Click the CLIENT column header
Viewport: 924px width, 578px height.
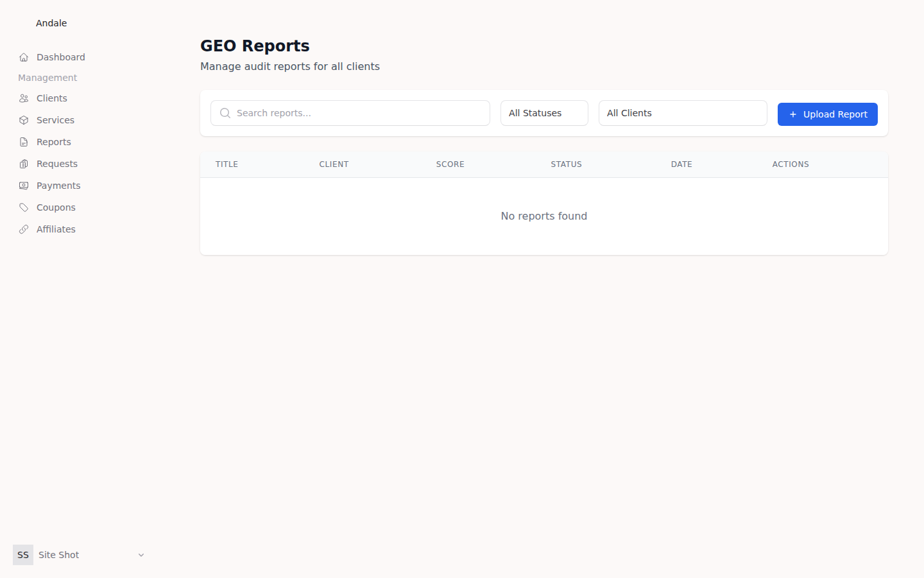tap(334, 164)
